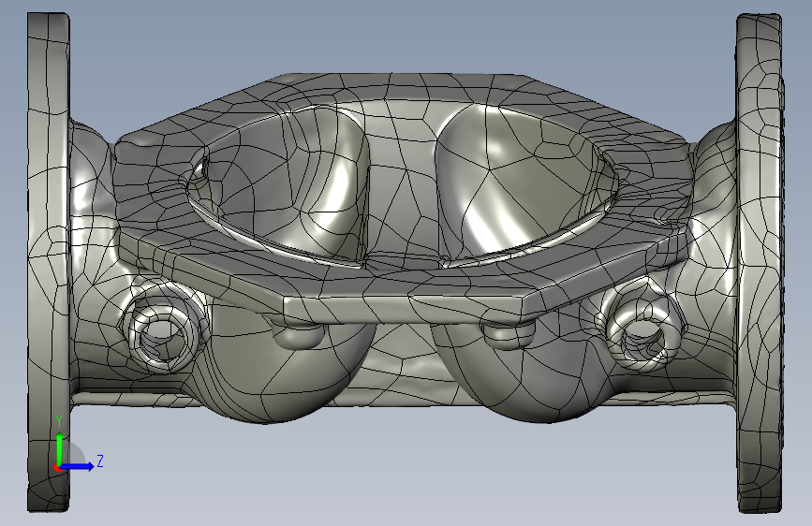
Task: Click the 'Y' axis label text
Action: 59,421
